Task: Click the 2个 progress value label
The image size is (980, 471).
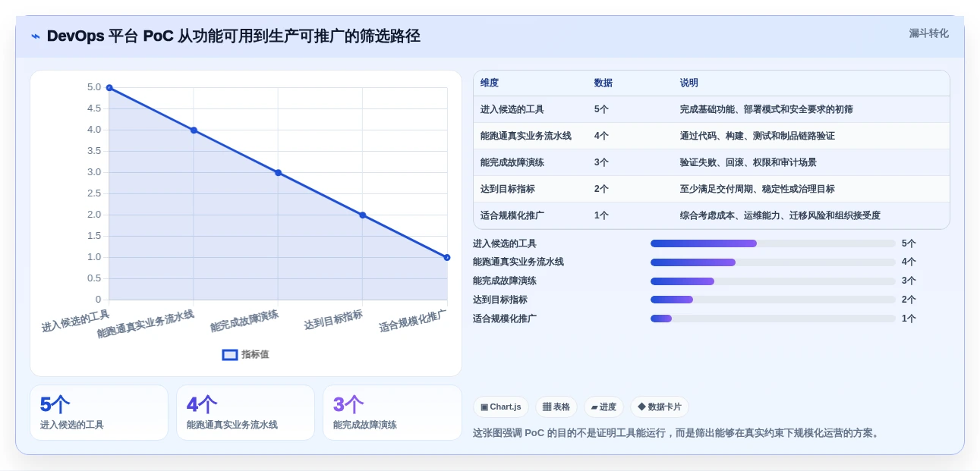Action: click(x=909, y=300)
